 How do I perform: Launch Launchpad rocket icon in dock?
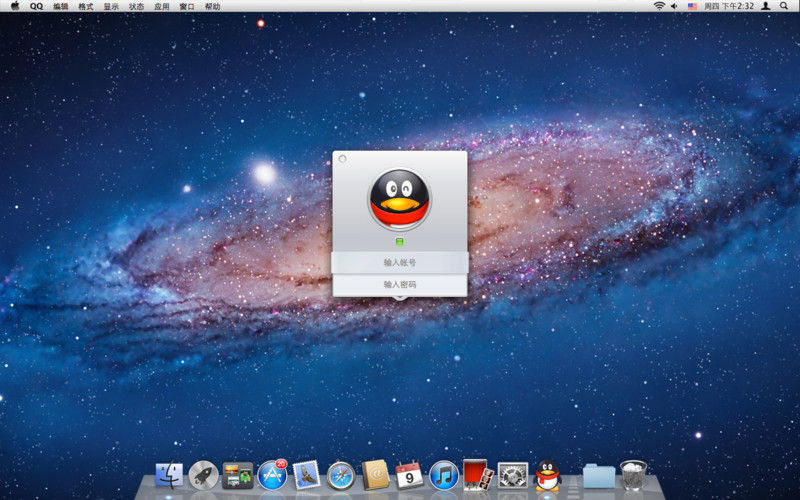click(x=204, y=475)
